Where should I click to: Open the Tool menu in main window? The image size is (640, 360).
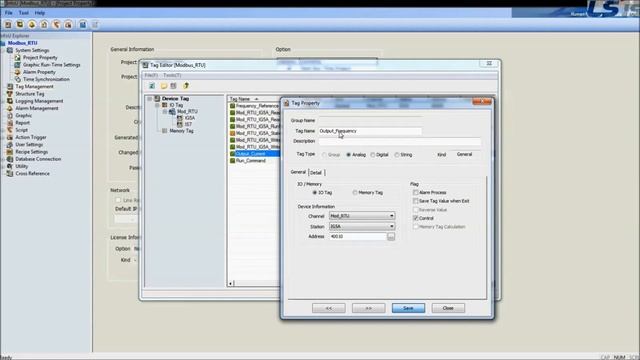point(24,13)
